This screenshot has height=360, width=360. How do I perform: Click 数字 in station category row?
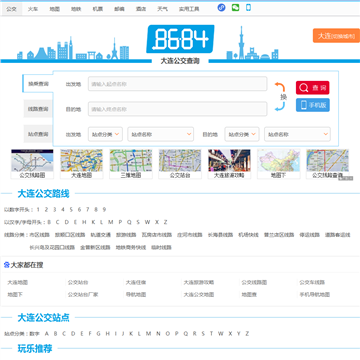pyautogui.click(x=34, y=333)
